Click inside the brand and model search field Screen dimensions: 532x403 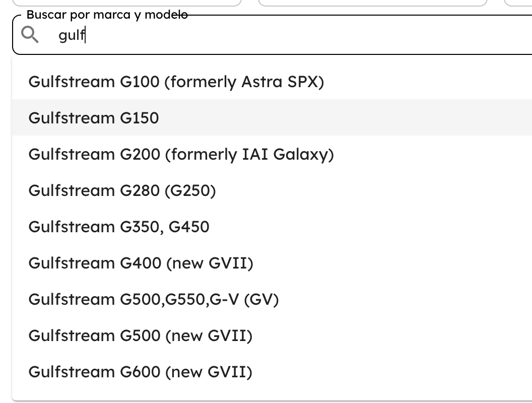(202, 34)
